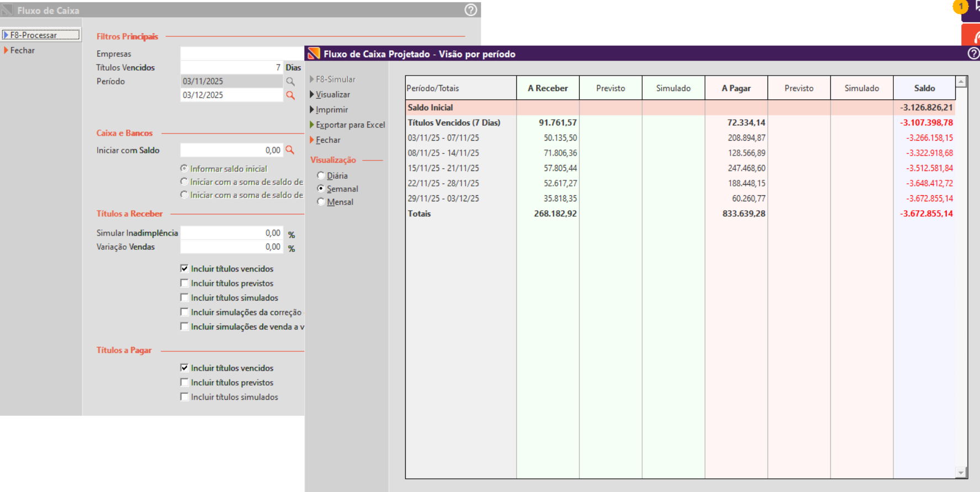Click the end date field 03/12/2025

[232, 95]
